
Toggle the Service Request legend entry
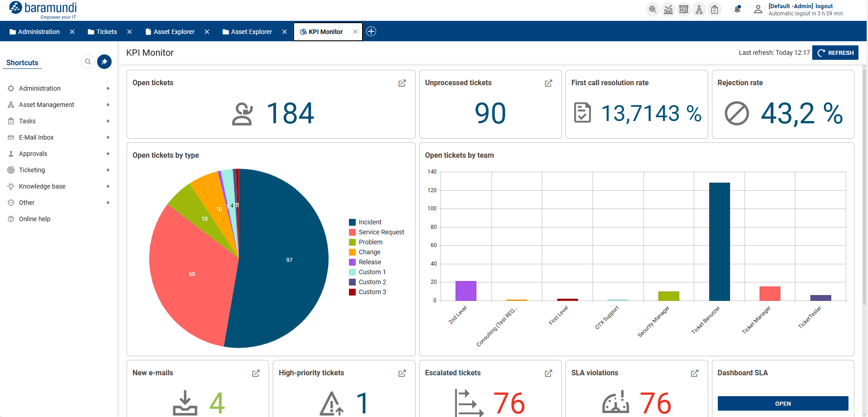(x=377, y=232)
